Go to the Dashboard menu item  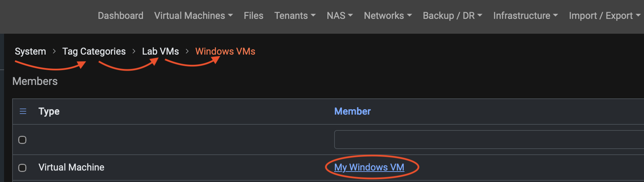pos(121,16)
